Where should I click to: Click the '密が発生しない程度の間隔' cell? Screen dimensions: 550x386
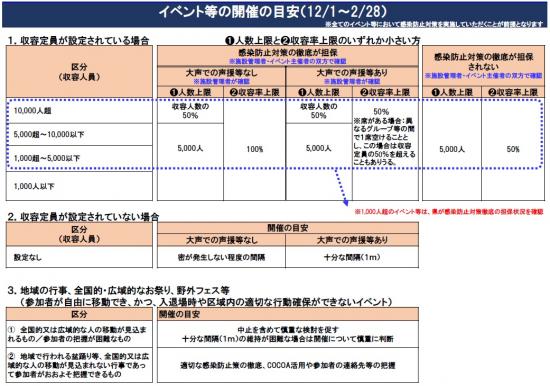221,257
